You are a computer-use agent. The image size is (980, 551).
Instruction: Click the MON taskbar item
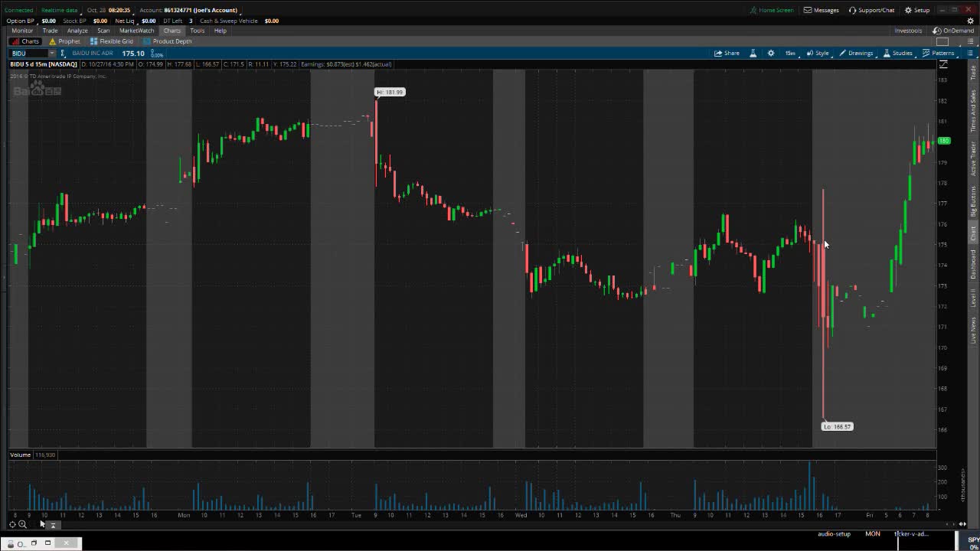coord(873,534)
